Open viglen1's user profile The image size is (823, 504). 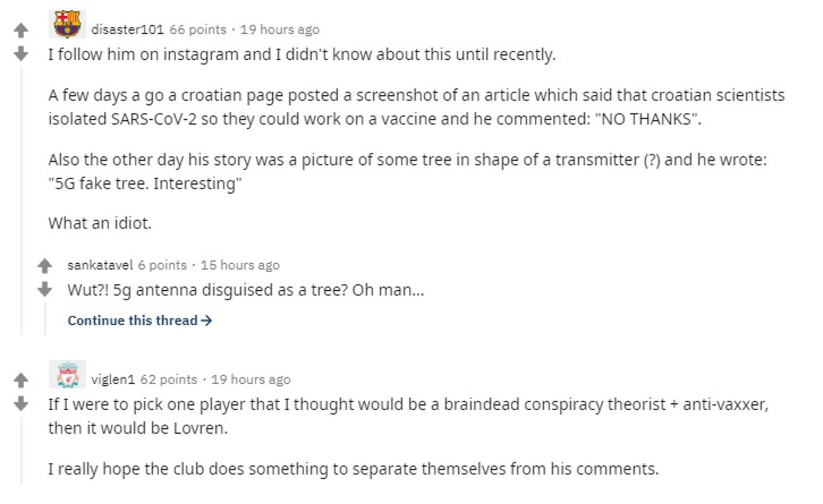(x=113, y=379)
